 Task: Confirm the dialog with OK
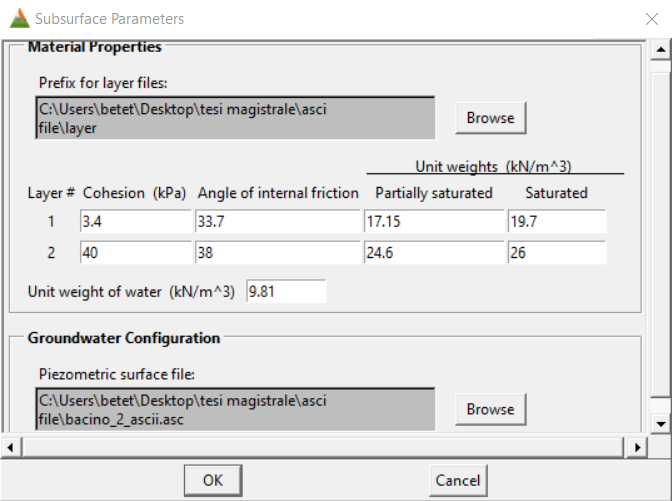(x=212, y=480)
